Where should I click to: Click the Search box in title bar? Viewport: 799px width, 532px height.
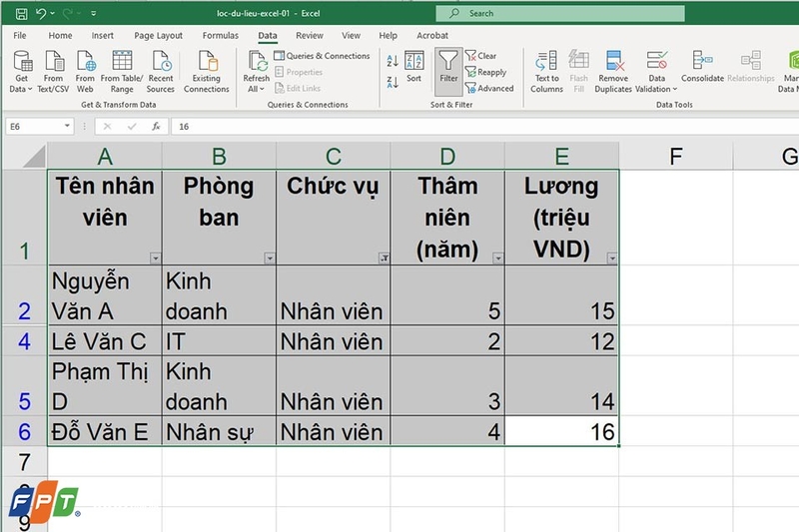click(560, 14)
